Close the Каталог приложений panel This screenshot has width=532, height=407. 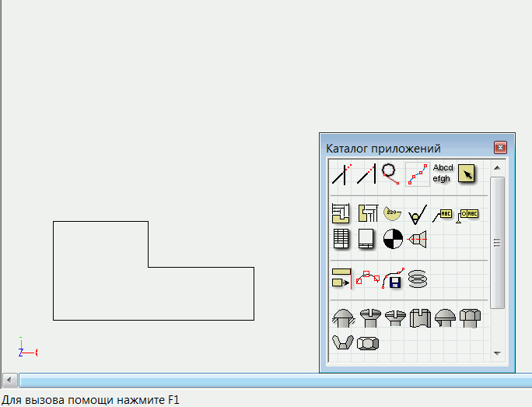pos(500,148)
